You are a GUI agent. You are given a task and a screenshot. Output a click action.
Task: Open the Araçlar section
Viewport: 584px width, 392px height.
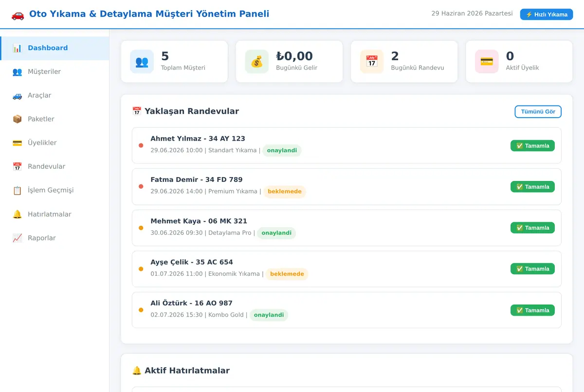tap(55, 96)
